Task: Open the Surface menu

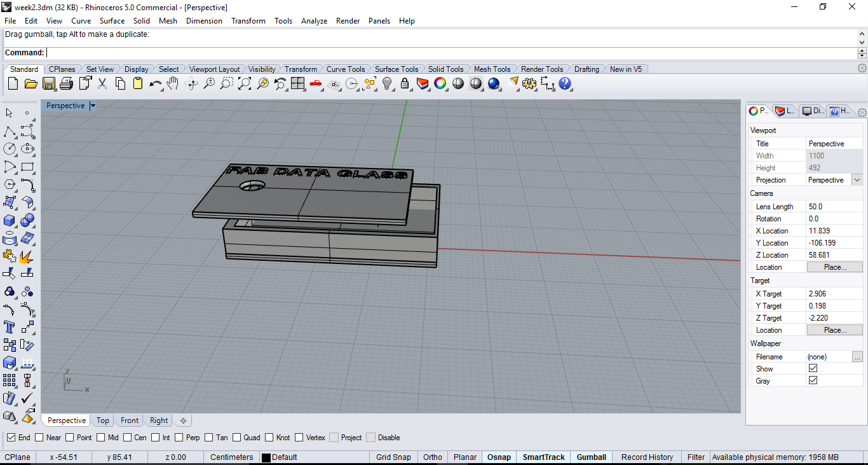Action: click(112, 21)
